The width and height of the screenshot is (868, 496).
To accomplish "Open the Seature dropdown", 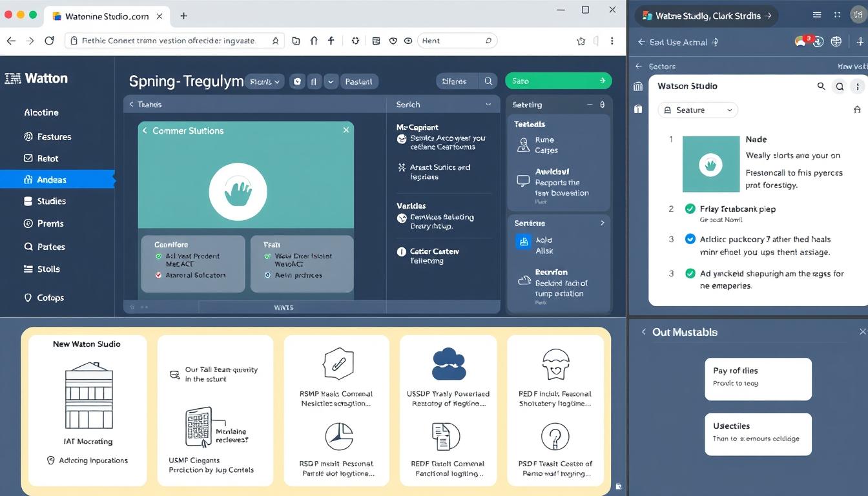I will [697, 110].
